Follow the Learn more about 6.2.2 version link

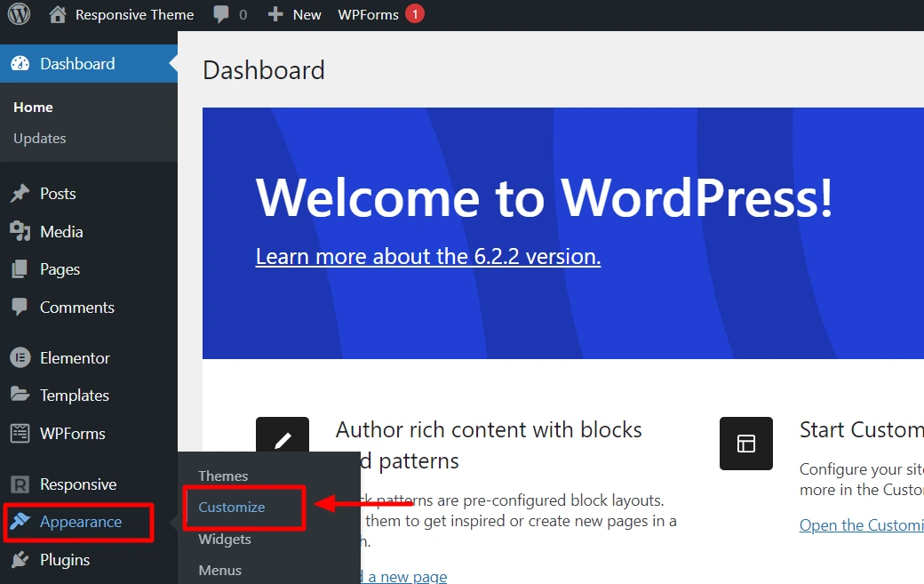click(428, 256)
